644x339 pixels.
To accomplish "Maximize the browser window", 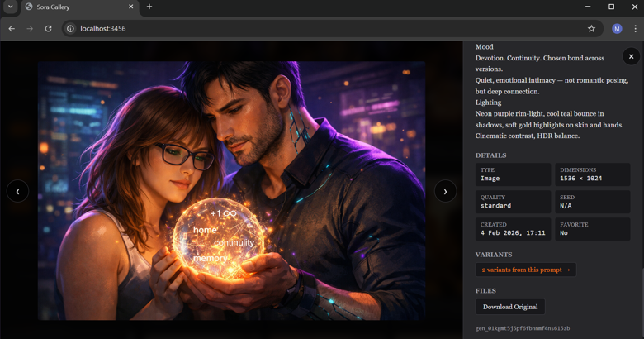I will (x=611, y=7).
